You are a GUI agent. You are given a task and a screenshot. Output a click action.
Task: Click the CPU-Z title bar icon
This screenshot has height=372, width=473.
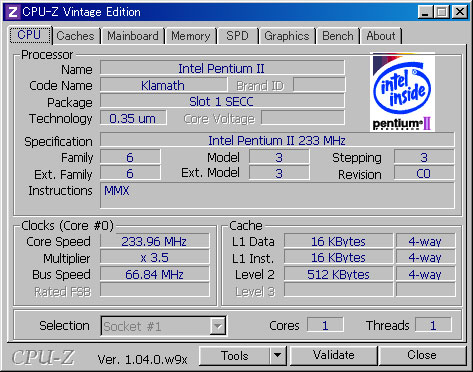(x=12, y=12)
